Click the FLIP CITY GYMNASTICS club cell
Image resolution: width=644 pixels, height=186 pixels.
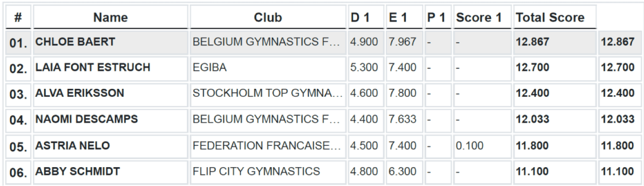pyautogui.click(x=256, y=172)
